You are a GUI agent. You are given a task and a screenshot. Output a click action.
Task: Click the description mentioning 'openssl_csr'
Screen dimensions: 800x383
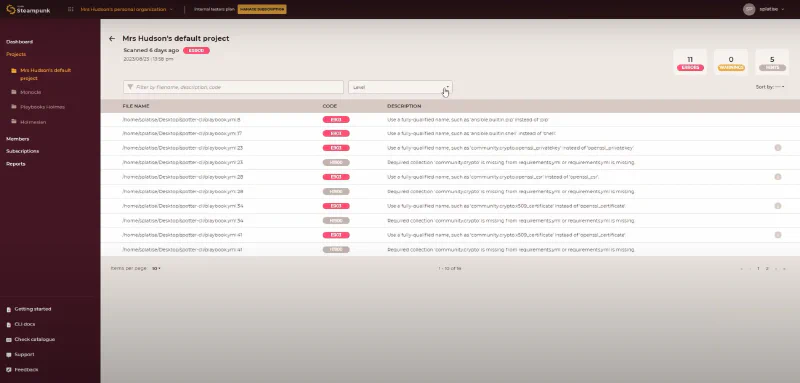493,177
